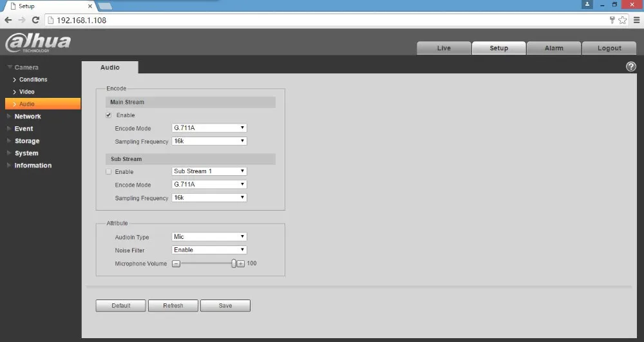
Task: Bookmark this page with the star icon
Action: (x=623, y=20)
